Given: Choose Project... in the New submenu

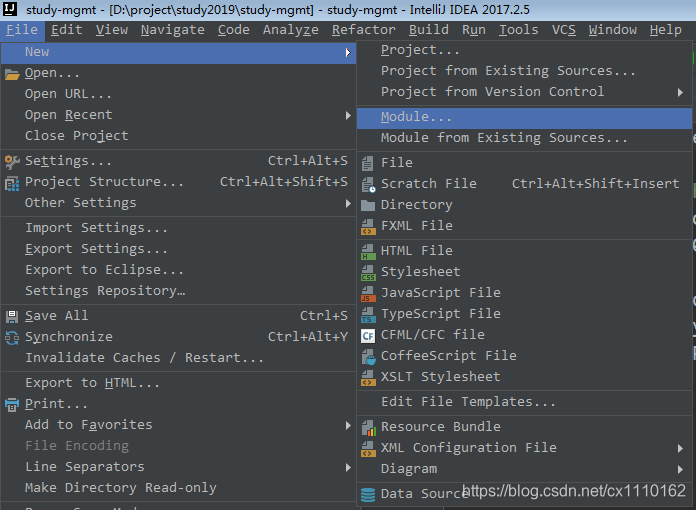Looking at the screenshot, I should click(524, 50).
